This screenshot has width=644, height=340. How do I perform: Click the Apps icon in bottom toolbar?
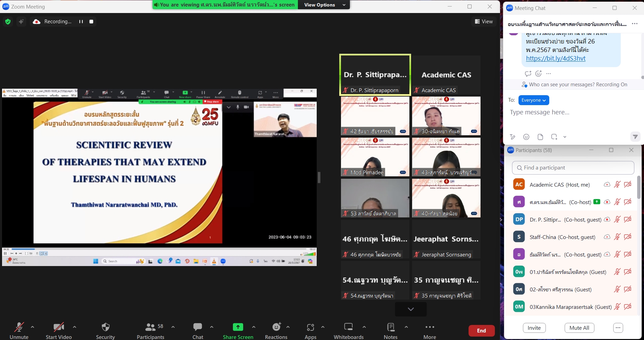310,327
